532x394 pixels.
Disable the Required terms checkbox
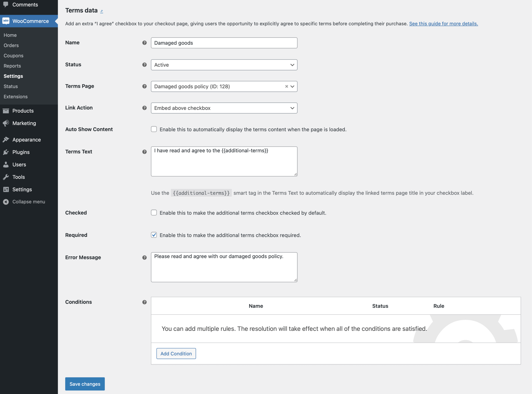(x=154, y=235)
